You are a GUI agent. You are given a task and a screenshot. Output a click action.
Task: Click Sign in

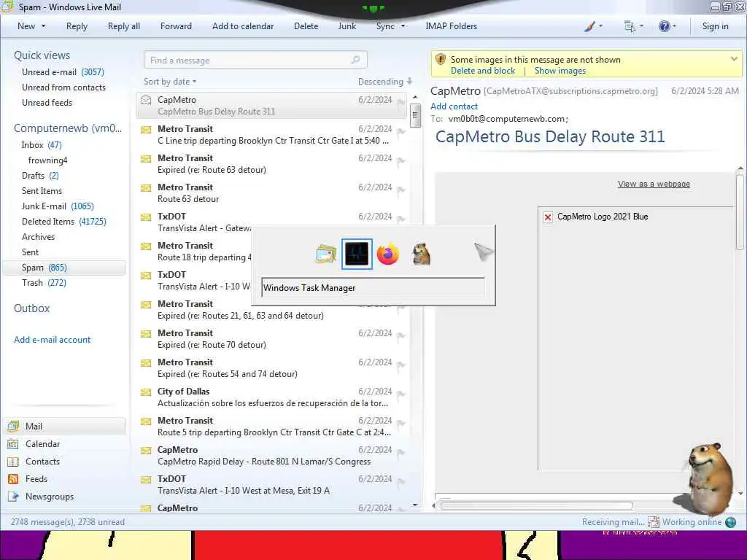coord(715,26)
